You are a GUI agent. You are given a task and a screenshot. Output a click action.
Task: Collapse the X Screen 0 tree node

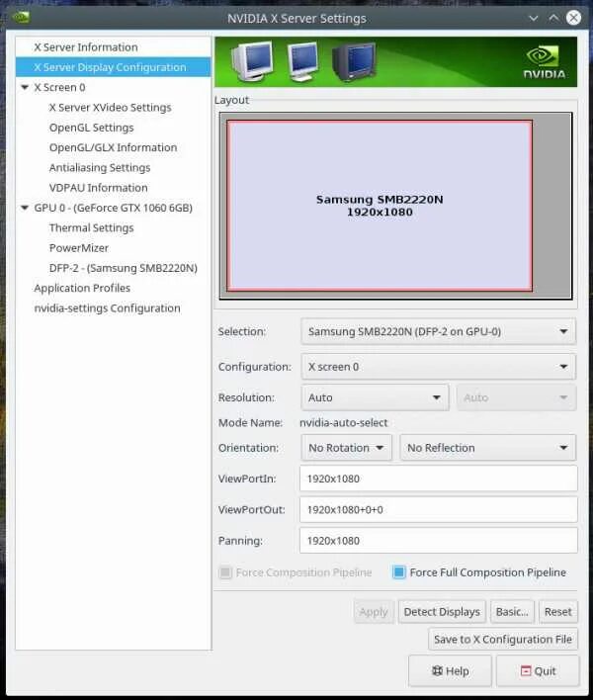coord(25,87)
